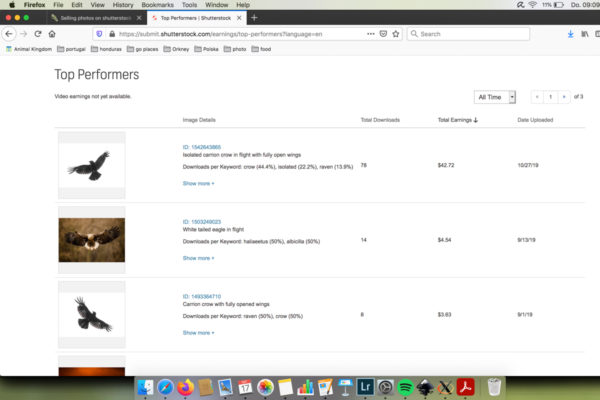Sort by Date Uploaded column header
This screenshot has height=400, width=600.
[535, 120]
